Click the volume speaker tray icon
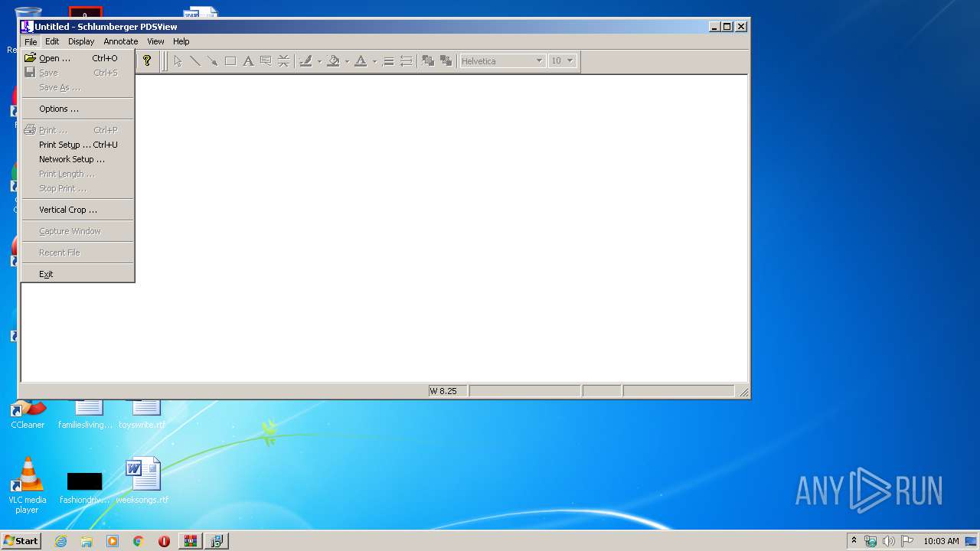Screen dimensions: 980x551 pos(889,541)
